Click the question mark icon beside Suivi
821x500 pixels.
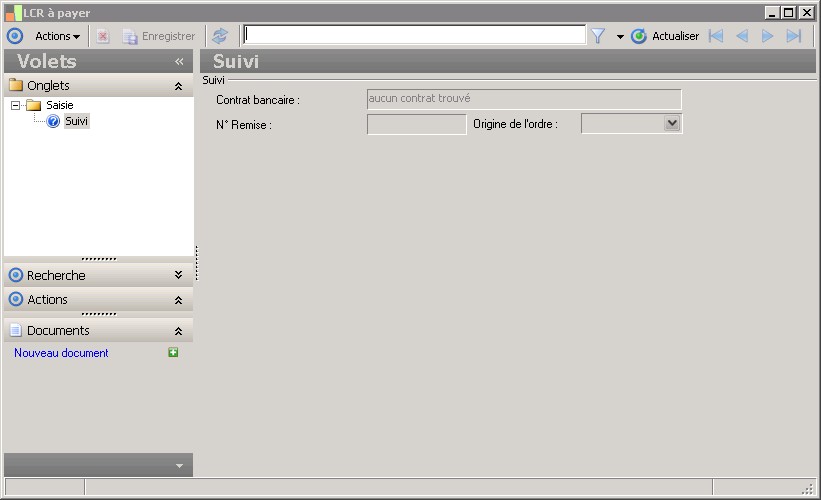point(53,121)
